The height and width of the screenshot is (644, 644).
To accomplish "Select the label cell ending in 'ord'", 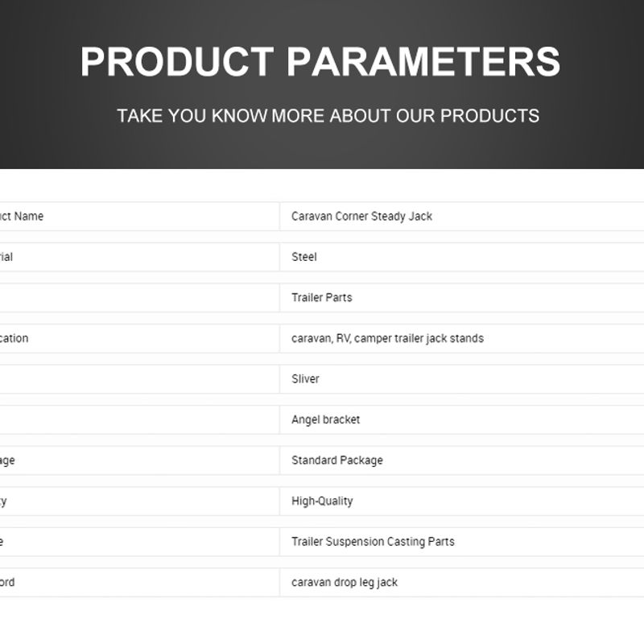I will tap(139, 582).
